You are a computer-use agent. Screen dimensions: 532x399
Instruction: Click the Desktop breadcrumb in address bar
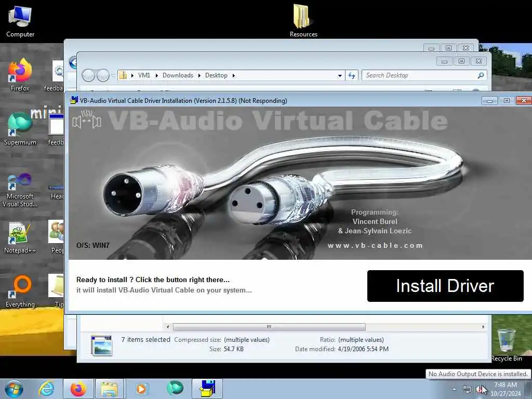pos(216,75)
